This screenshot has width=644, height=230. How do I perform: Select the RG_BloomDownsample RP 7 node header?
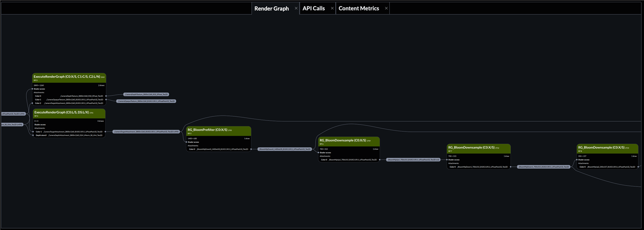point(479,149)
